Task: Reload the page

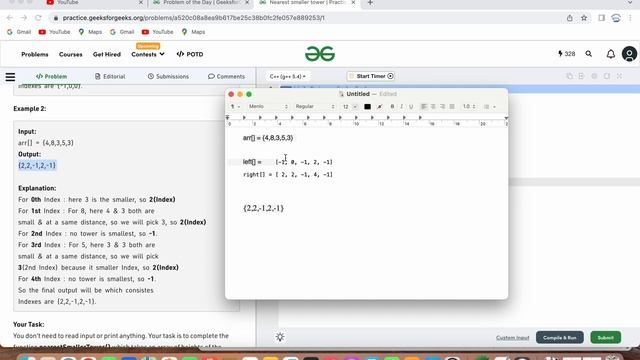Action: point(38,18)
